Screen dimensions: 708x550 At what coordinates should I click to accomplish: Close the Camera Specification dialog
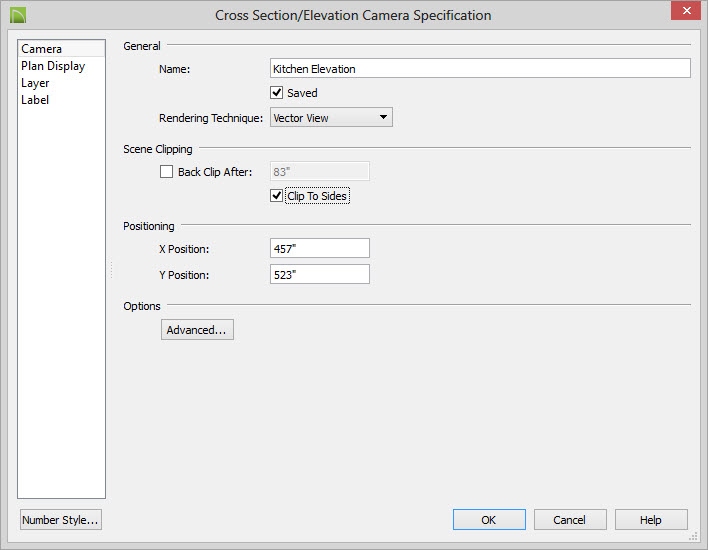[686, 10]
